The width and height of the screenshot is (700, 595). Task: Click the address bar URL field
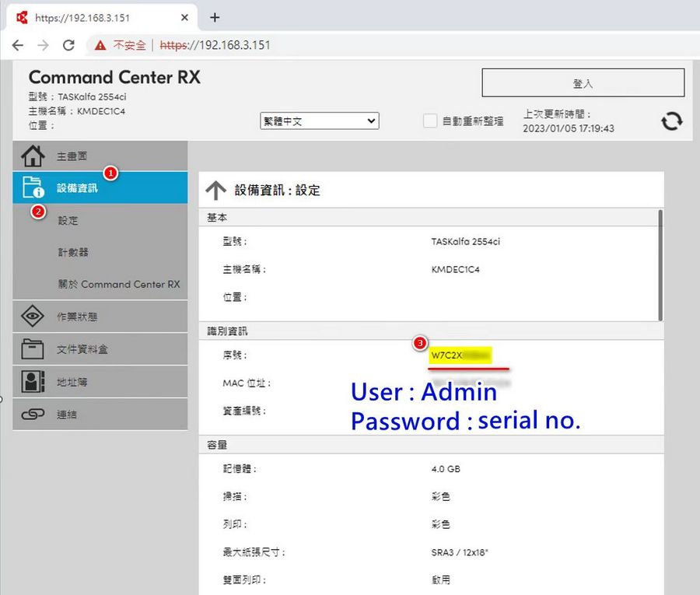coord(393,45)
